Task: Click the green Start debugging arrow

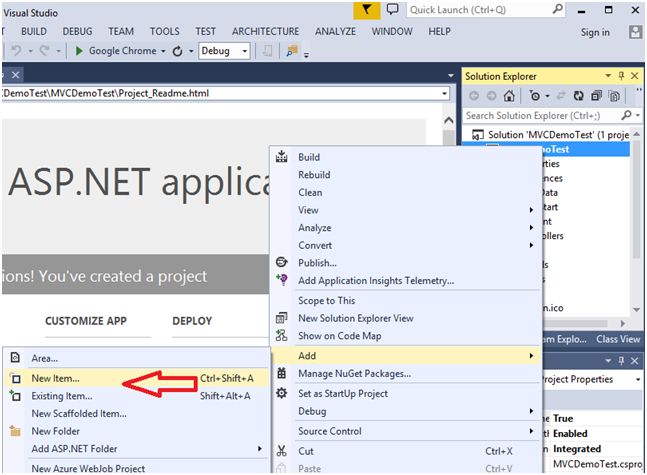Action: (x=79, y=51)
